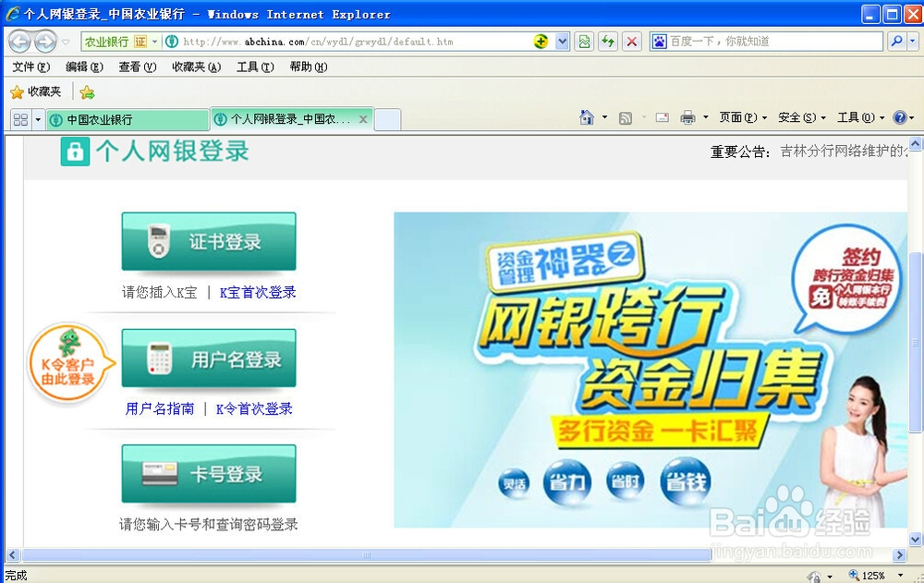Click the add to favorites bar star icon
924x583 pixels.
[x=87, y=92]
